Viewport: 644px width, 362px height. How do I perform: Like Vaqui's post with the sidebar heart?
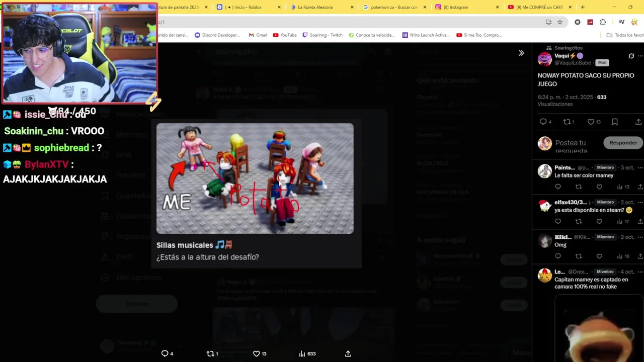click(x=591, y=122)
